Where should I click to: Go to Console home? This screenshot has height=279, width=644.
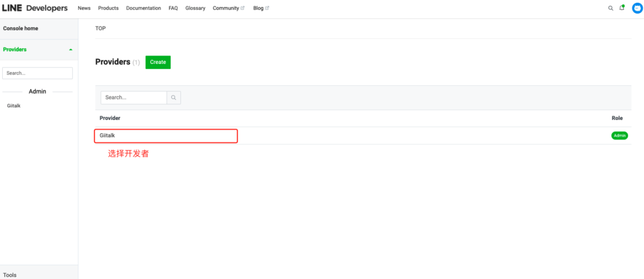tap(21, 28)
